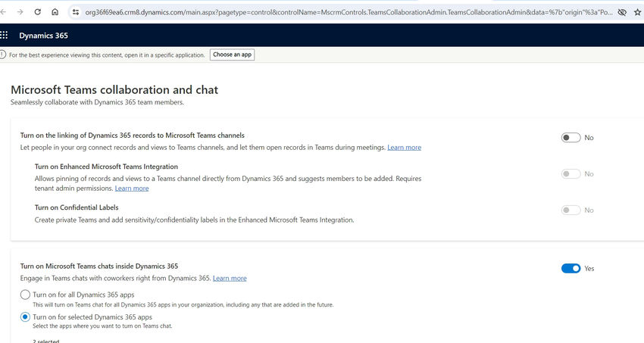644x343 pixels.
Task: Open Learn more link for Teams chats
Action: click(230, 278)
